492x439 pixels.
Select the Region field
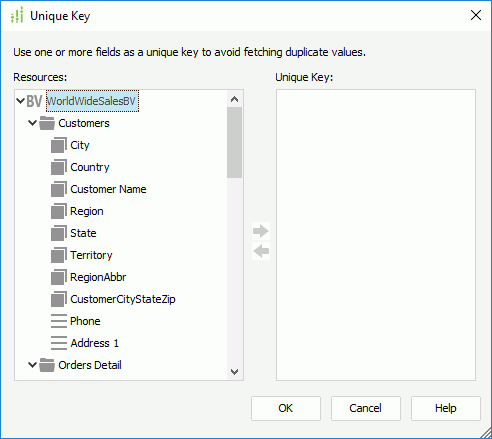(x=87, y=211)
